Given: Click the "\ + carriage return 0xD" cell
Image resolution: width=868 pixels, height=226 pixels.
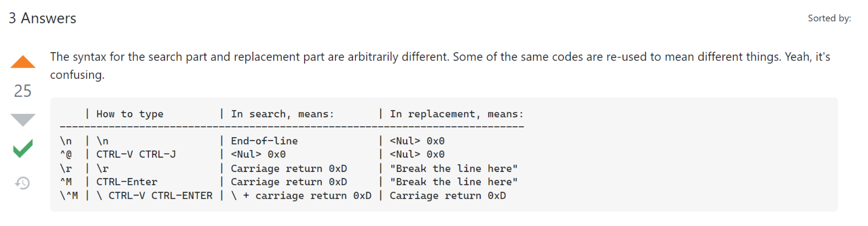Looking at the screenshot, I should point(301,196).
